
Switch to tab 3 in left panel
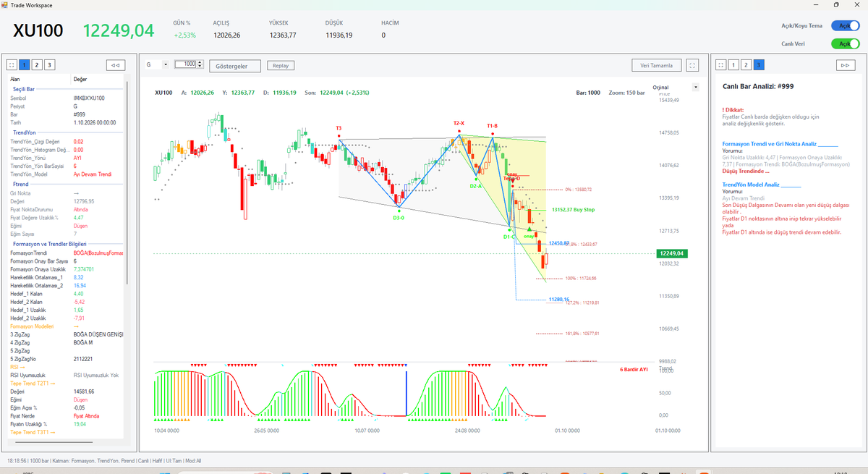point(49,65)
